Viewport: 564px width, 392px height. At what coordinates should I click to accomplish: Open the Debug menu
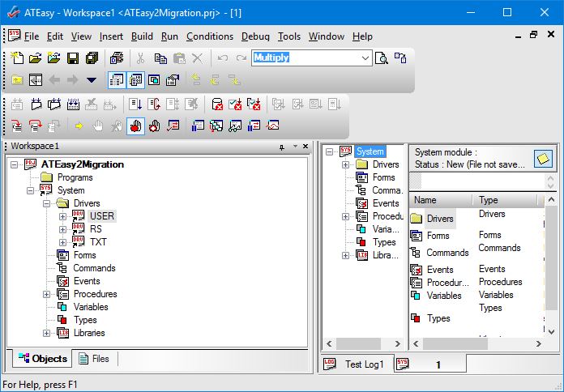[255, 36]
